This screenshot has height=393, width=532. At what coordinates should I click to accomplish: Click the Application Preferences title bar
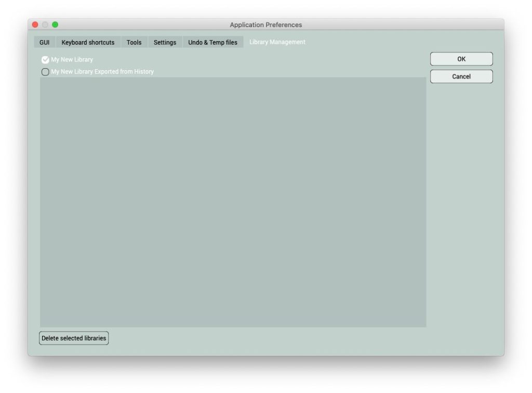click(x=266, y=24)
